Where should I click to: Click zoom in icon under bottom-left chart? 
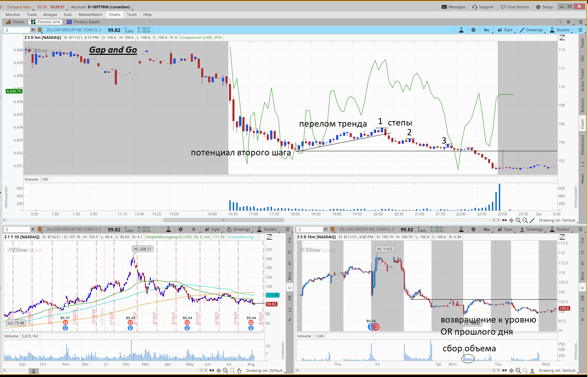(225, 370)
